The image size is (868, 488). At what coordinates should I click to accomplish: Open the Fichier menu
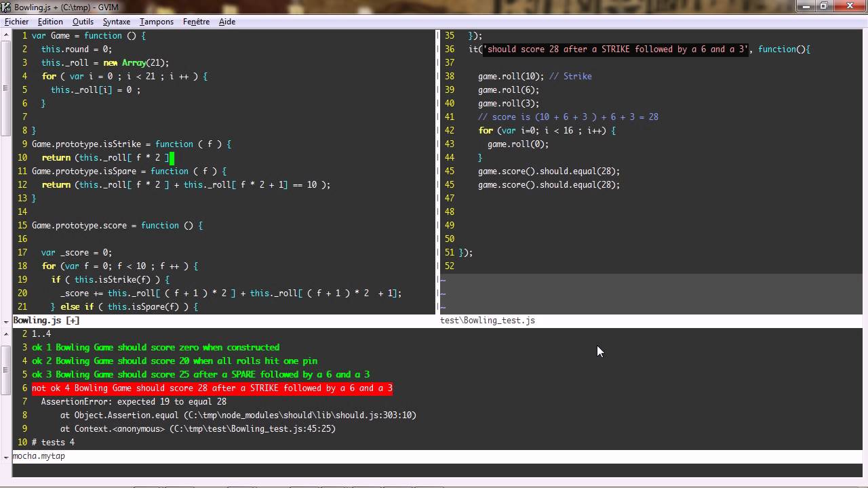pyautogui.click(x=17, y=22)
